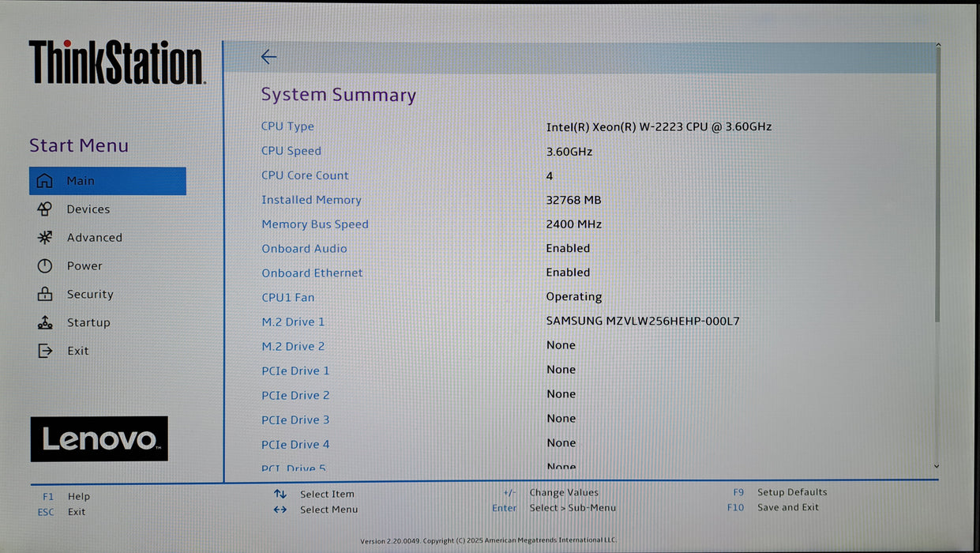
Task: Click the Main home icon
Action: (x=45, y=181)
